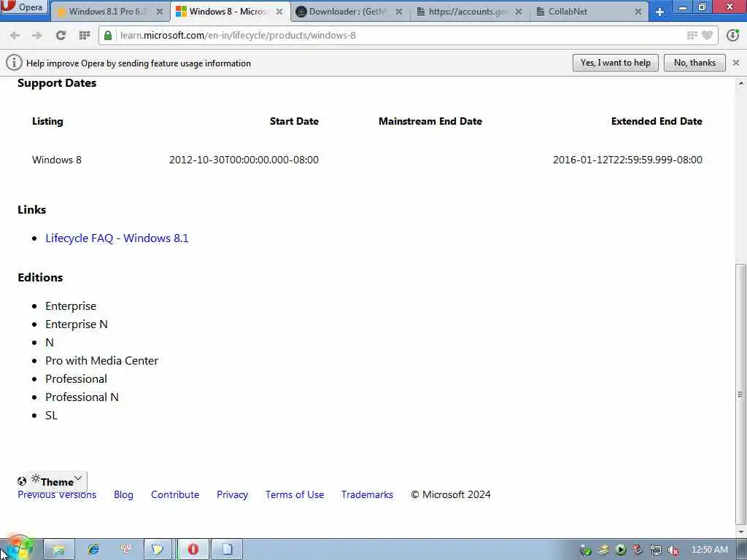Dismiss the Opera usage info bar
Image resolution: width=747 pixels, height=560 pixels.
(736, 63)
